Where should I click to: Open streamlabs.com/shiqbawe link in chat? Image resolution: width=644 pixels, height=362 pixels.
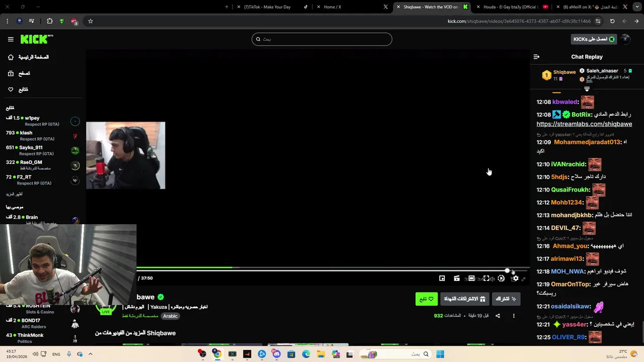point(584,124)
